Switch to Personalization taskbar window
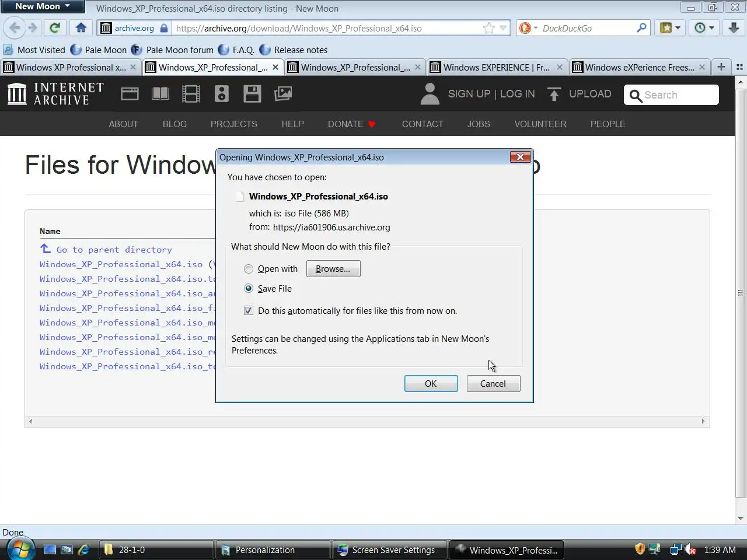Screen dimensions: 747x560 (273, 549)
